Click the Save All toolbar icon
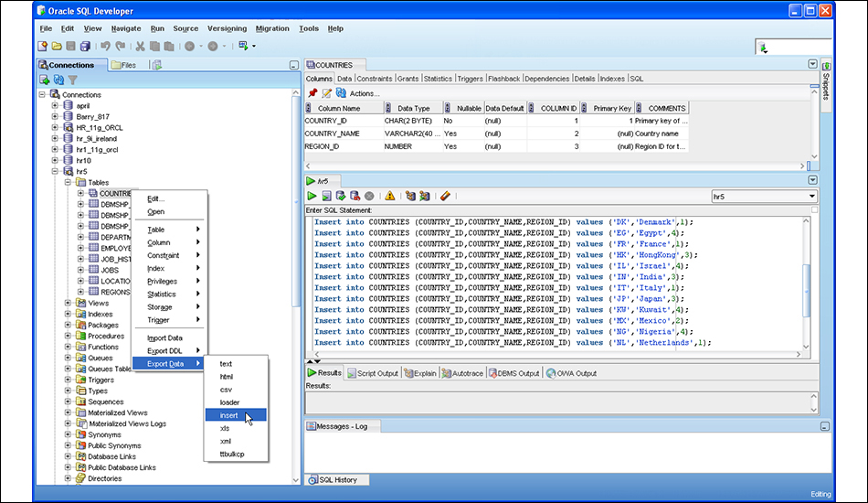Image resolution: width=868 pixels, height=503 pixels. point(85,46)
